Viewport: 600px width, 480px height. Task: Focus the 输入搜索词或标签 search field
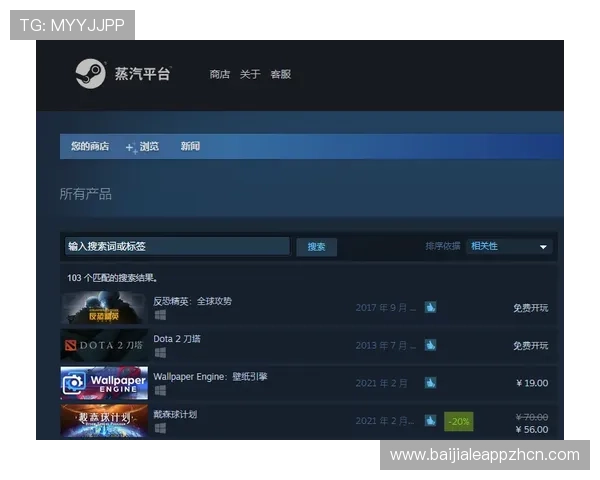click(x=177, y=246)
